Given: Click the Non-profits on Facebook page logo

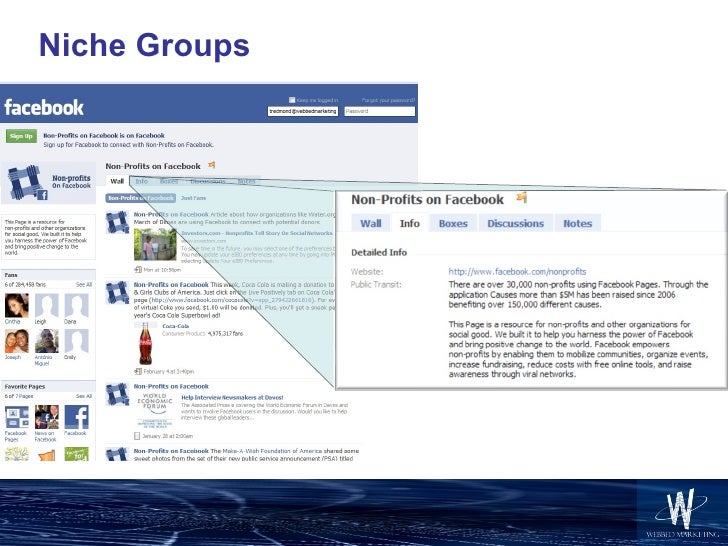Looking at the screenshot, I should [x=48, y=182].
